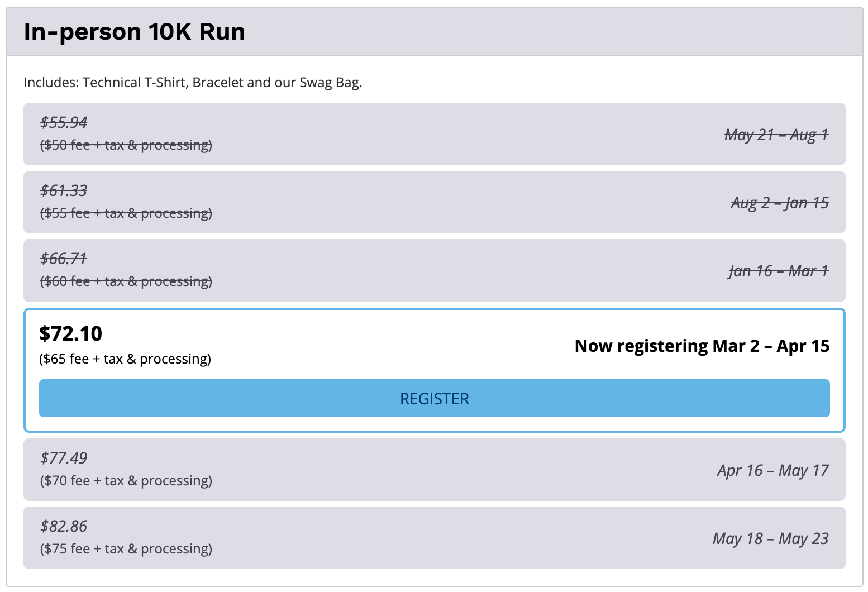Click the $70 fee + tax & processing note
The width and height of the screenshot is (868, 592).
126,481
